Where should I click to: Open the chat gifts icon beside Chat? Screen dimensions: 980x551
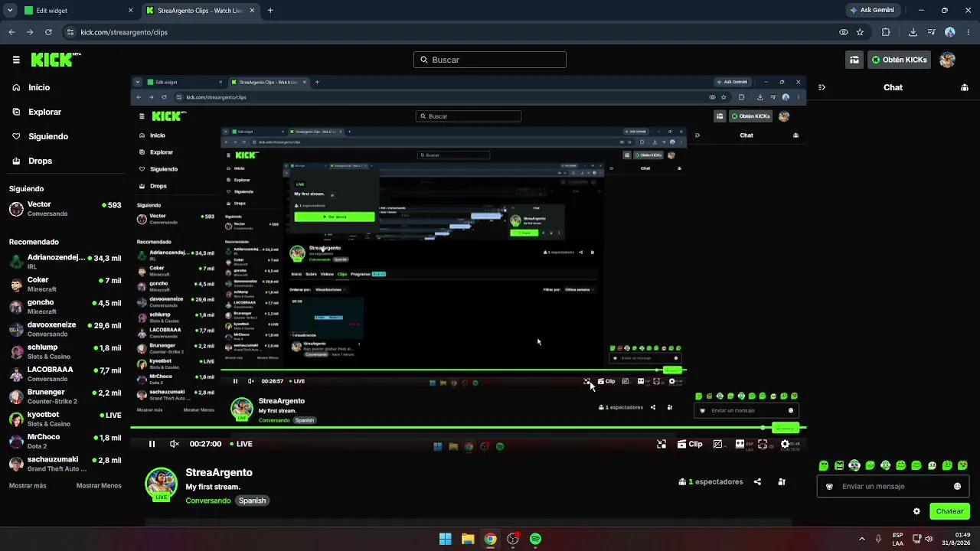coord(965,87)
